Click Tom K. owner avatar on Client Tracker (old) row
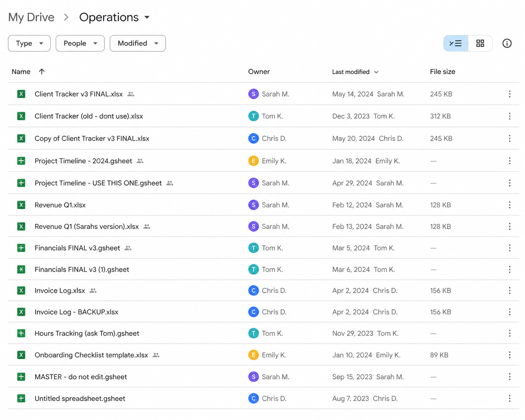 (x=254, y=116)
